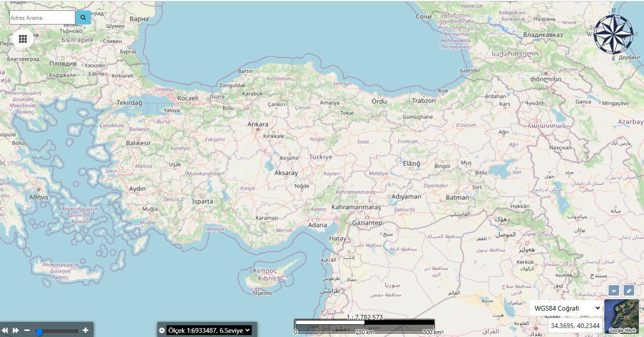Go to previous map view arrows
The image size is (644, 337).
click(5, 330)
